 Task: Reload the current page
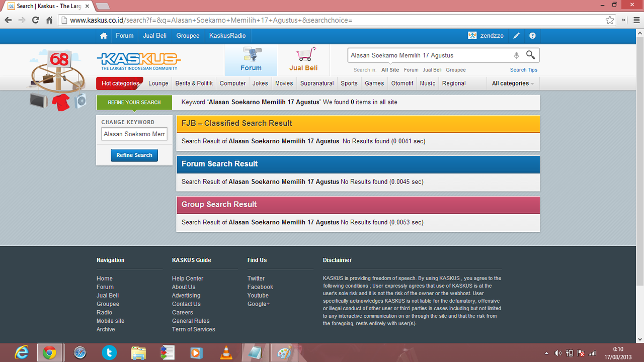click(35, 20)
